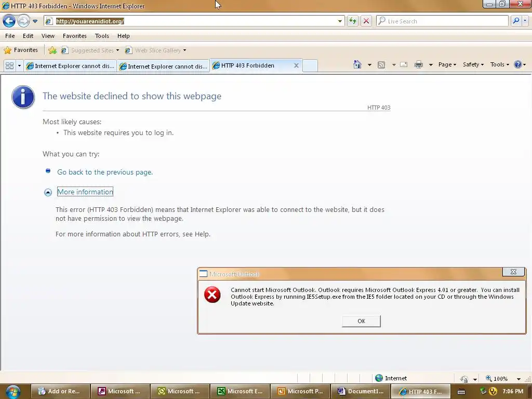Screen dimensions: 532x399
Task: Switch to first Internet Explorer cannot display tab
Action: (x=70, y=66)
